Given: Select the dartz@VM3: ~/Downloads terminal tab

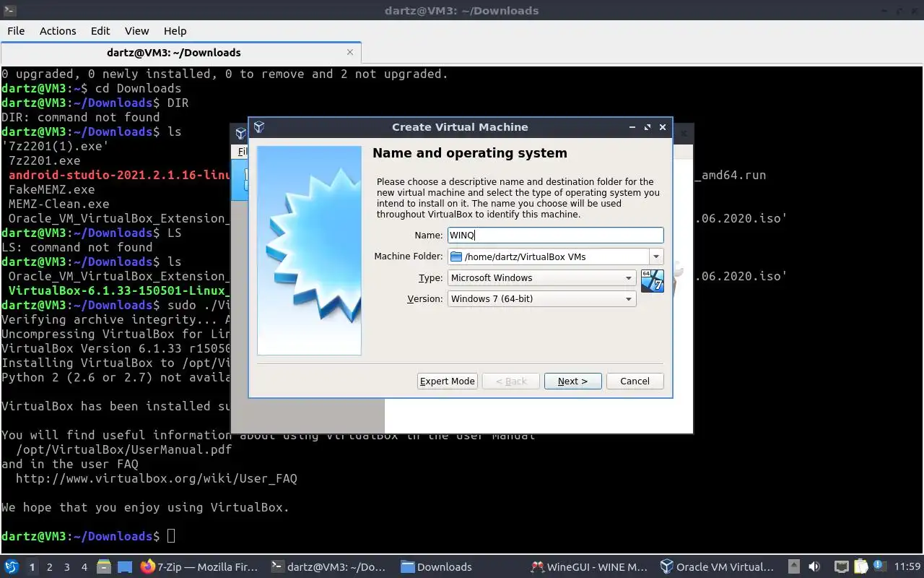Looking at the screenshot, I should [x=180, y=53].
